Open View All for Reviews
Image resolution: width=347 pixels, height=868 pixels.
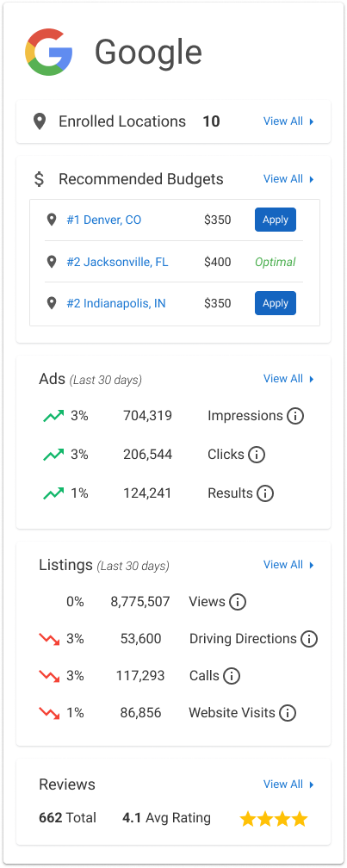tap(288, 784)
